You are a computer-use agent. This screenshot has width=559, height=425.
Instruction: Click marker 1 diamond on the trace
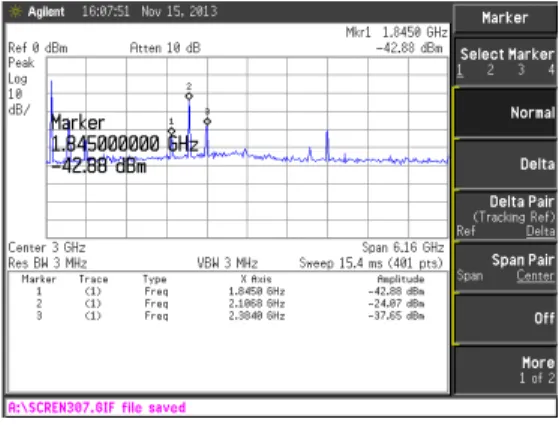(171, 132)
